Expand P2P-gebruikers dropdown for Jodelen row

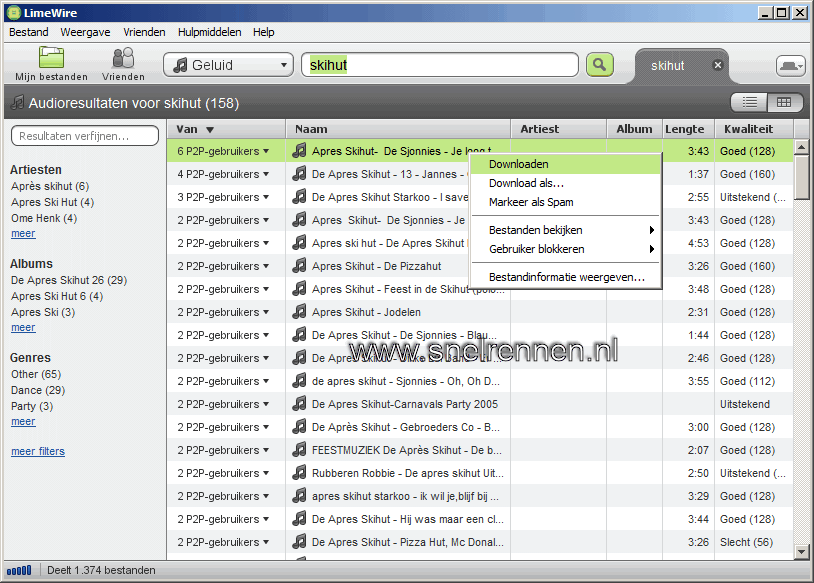pyautogui.click(x=266, y=312)
